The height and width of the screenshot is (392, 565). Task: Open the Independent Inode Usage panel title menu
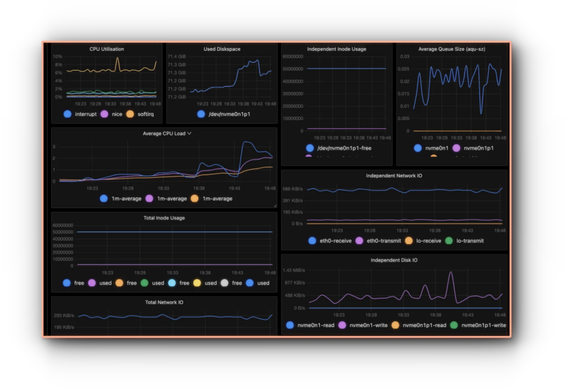point(337,49)
